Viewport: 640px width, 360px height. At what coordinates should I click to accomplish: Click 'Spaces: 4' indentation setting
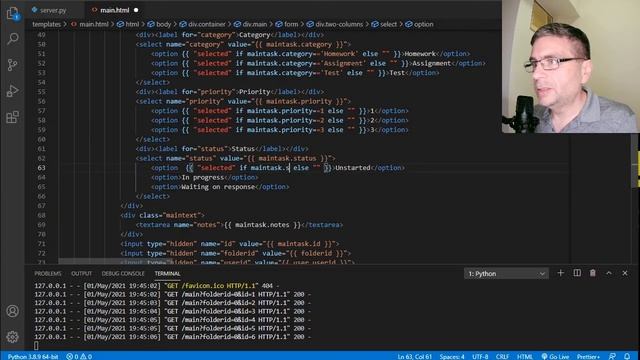(452, 356)
